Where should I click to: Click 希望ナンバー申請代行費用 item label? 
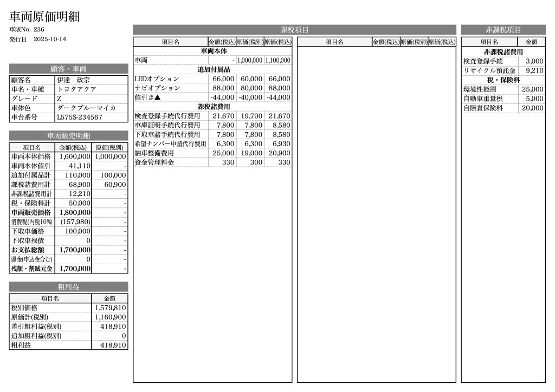click(x=170, y=144)
